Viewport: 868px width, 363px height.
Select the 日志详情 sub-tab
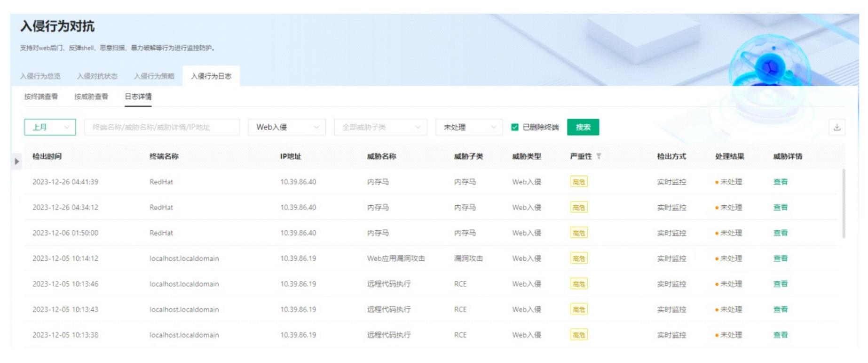pos(138,97)
